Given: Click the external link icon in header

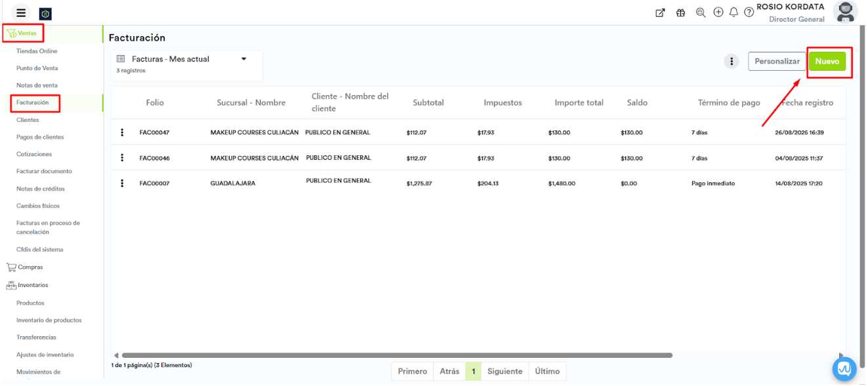Looking at the screenshot, I should click(661, 12).
